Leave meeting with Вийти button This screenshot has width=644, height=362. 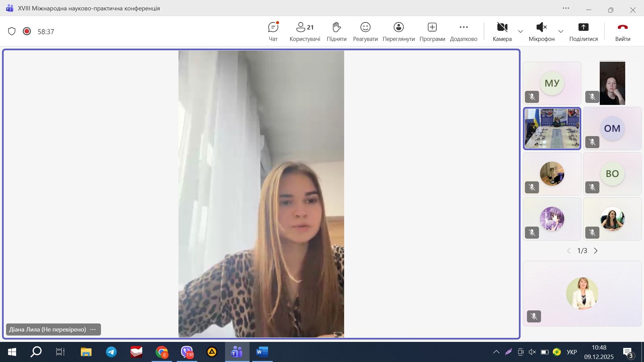(x=623, y=32)
